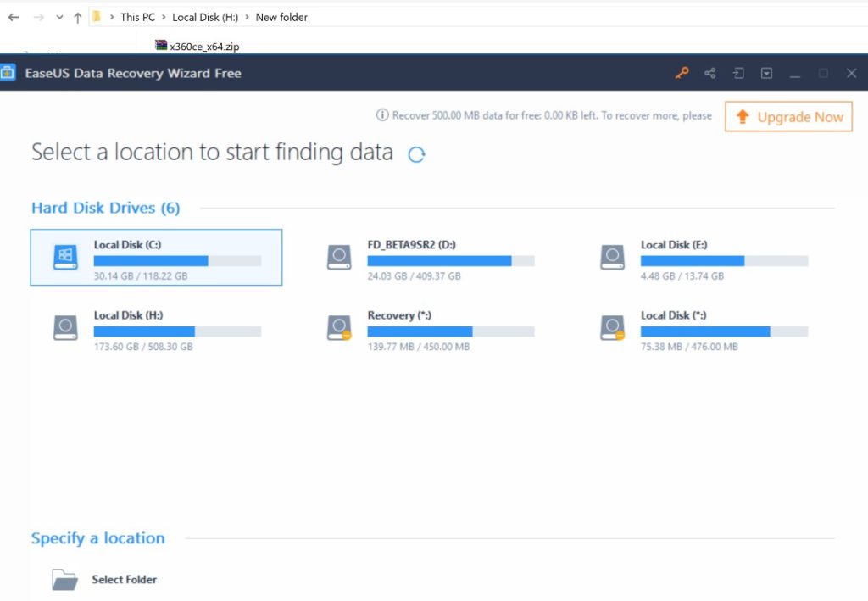Click the Select Folder icon
The width and height of the screenshot is (868, 601).
(64, 580)
